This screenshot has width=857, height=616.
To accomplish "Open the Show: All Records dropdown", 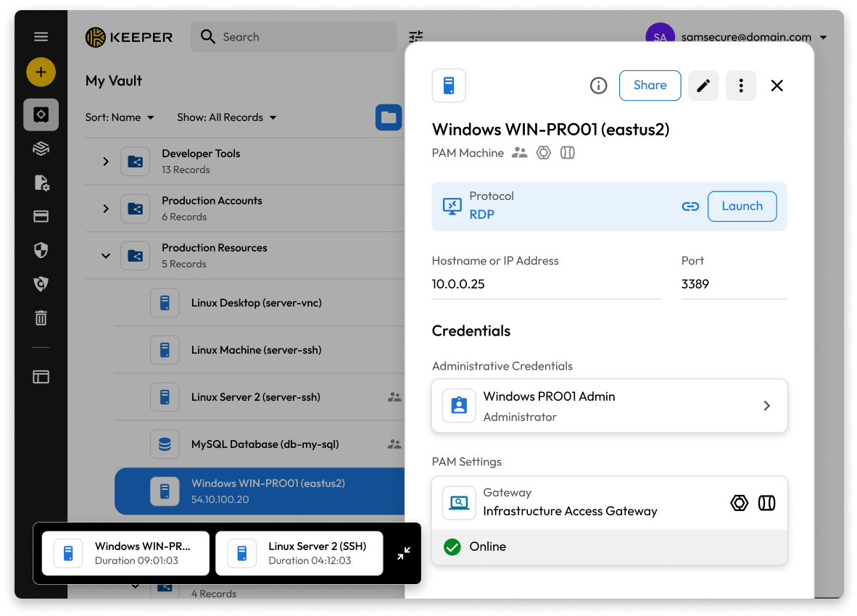I will pyautogui.click(x=226, y=117).
